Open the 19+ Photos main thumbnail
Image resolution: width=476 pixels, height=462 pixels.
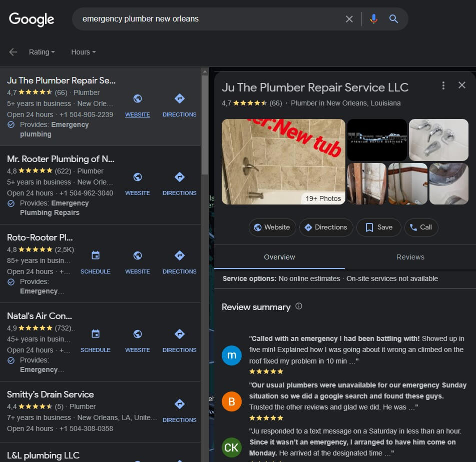283,161
